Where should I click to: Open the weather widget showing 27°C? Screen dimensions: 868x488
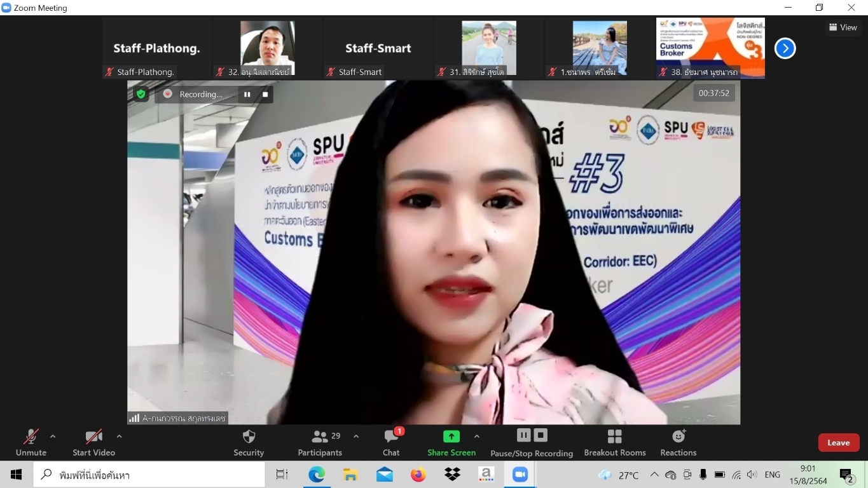619,475
